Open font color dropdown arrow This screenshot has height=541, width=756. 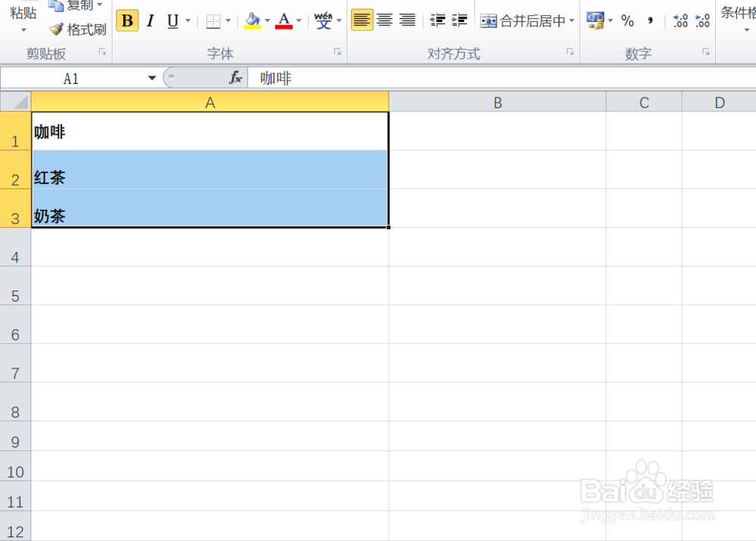coord(299,20)
